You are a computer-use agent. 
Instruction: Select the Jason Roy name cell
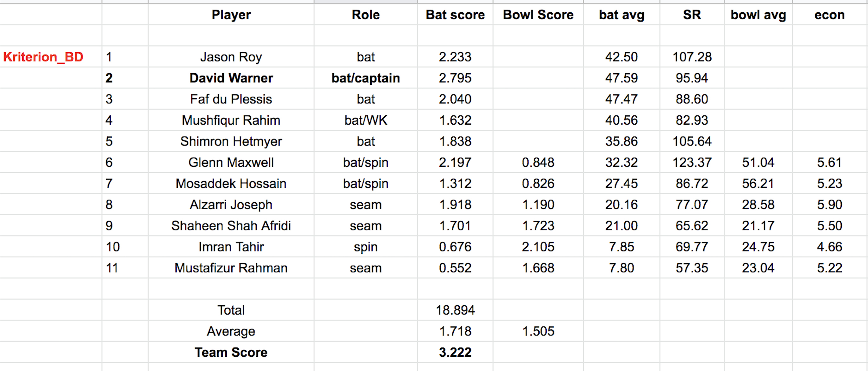click(231, 57)
